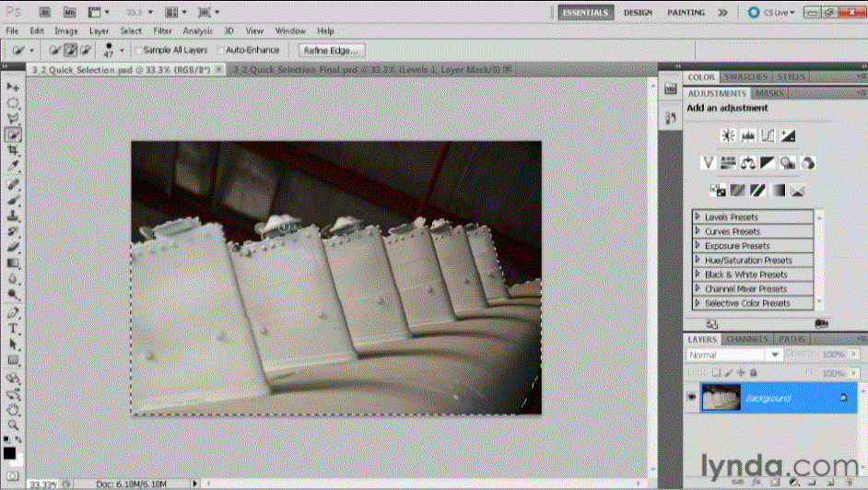Image resolution: width=868 pixels, height=490 pixels.
Task: Expand Hue/Saturation Presets list
Action: 698,260
